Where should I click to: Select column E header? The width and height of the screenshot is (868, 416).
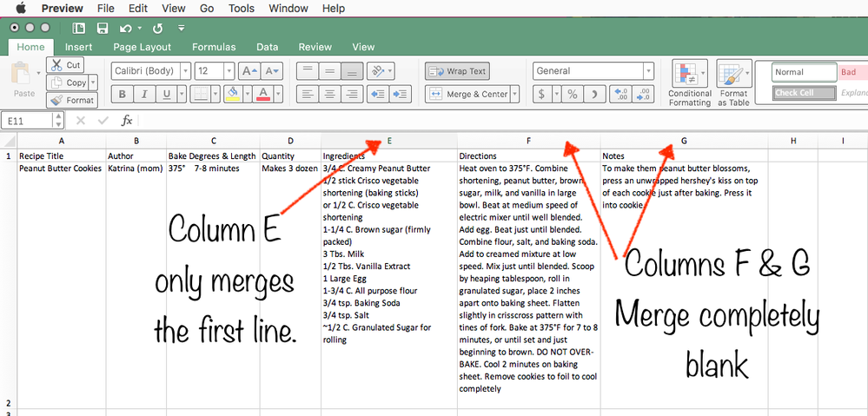(x=389, y=141)
